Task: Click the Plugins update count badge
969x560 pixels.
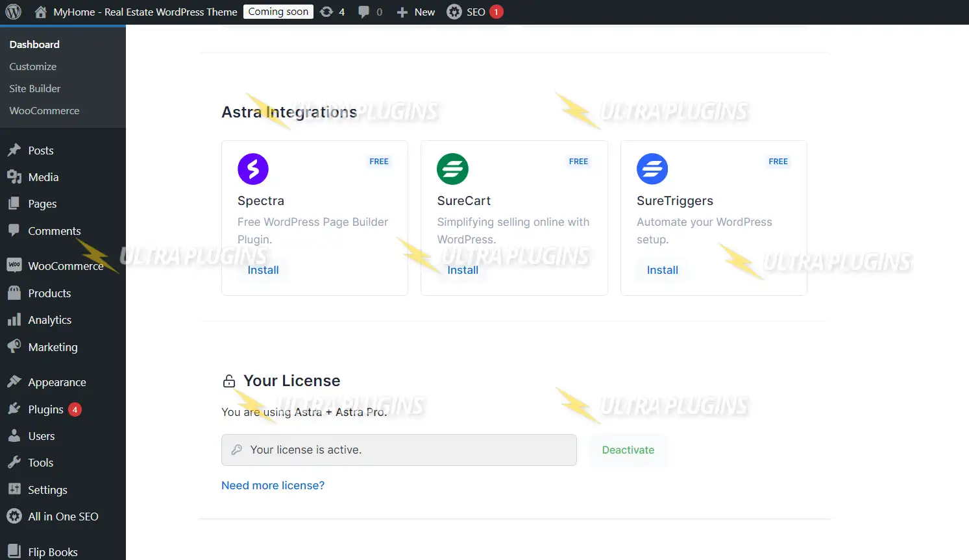Action: pyautogui.click(x=75, y=409)
